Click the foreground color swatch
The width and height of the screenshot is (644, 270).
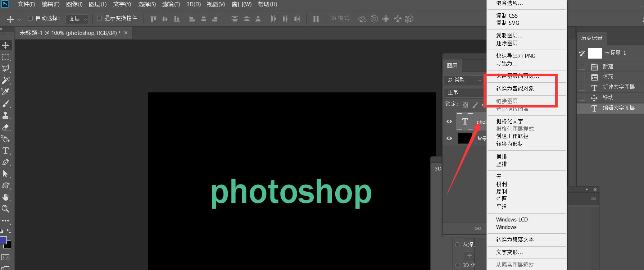pos(3,240)
